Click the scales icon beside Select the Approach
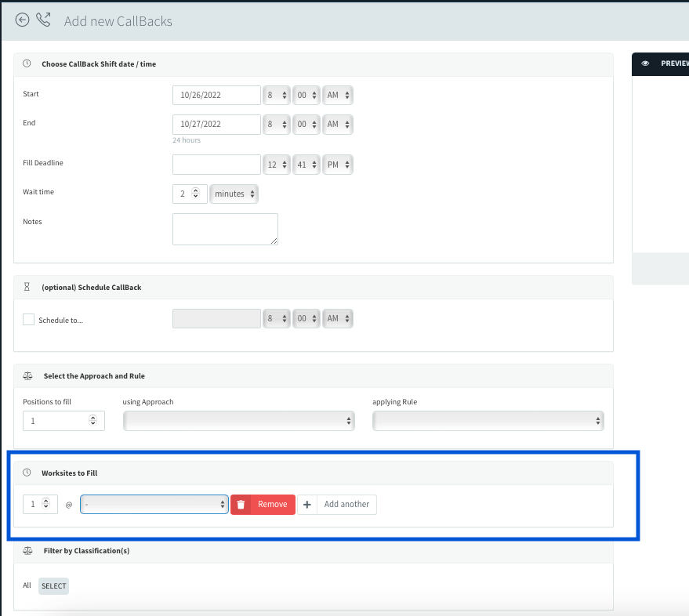Screen dimensions: 689x616 point(27,375)
